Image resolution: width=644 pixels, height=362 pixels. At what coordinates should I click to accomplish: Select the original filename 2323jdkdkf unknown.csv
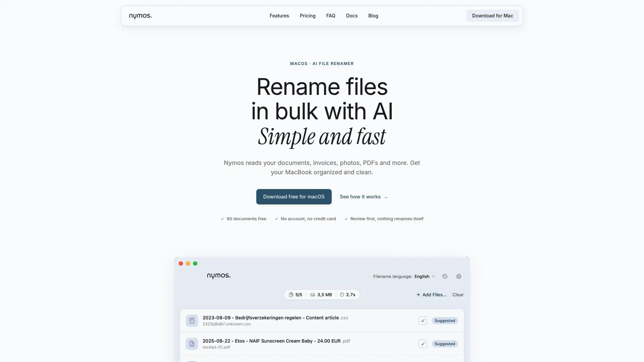click(x=227, y=324)
